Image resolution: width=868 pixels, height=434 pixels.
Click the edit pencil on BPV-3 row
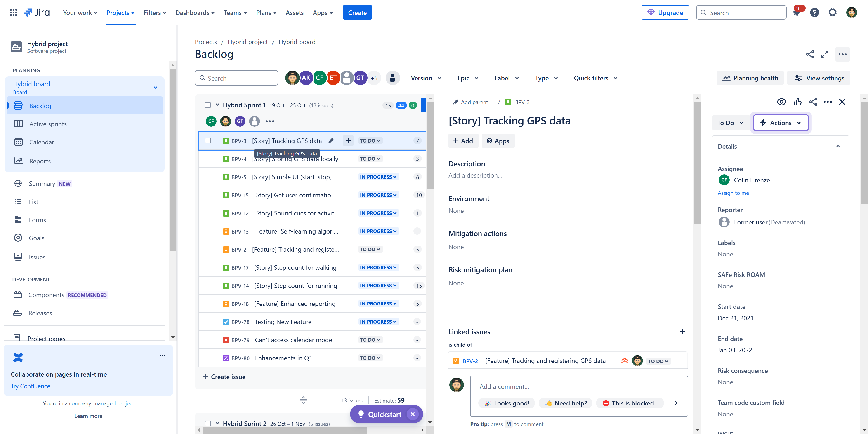coord(331,141)
